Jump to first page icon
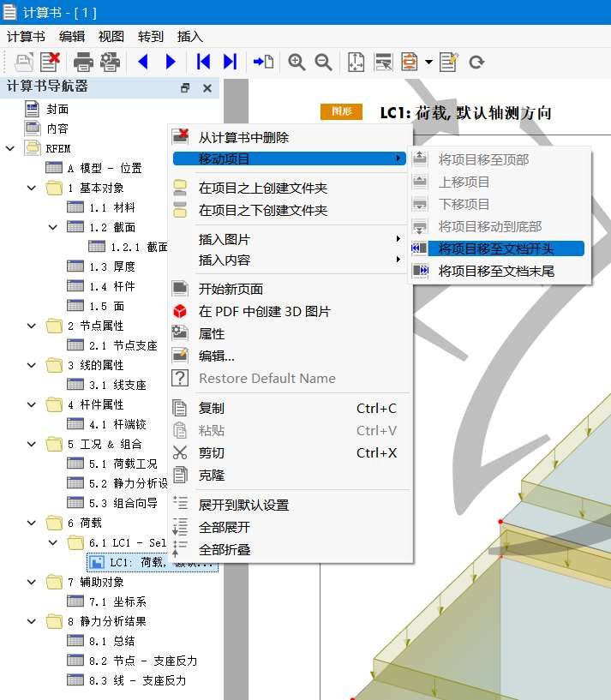Image resolution: width=611 pixels, height=700 pixels. (x=203, y=62)
